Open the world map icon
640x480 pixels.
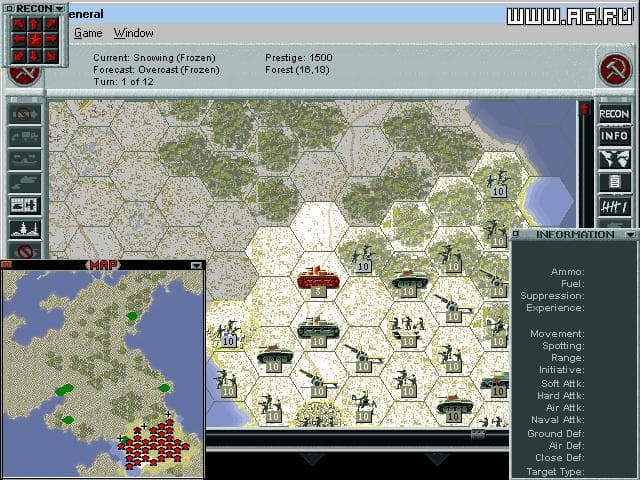click(614, 159)
